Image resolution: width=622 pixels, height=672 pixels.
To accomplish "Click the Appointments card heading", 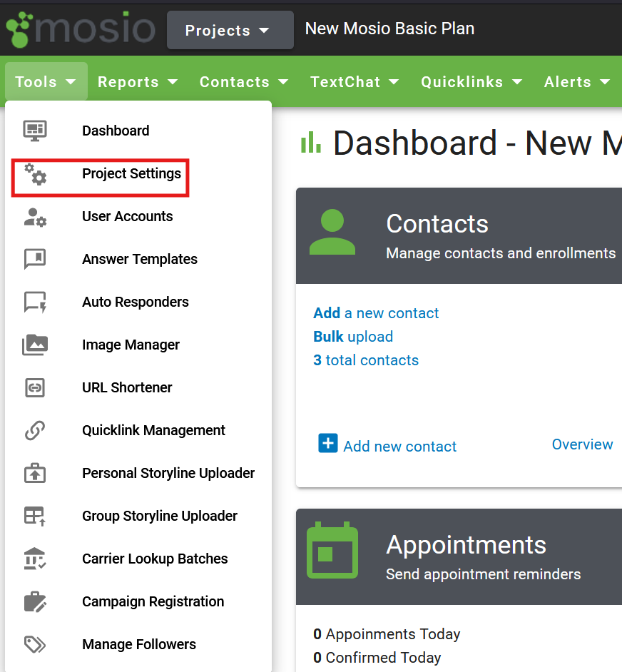I will click(466, 545).
